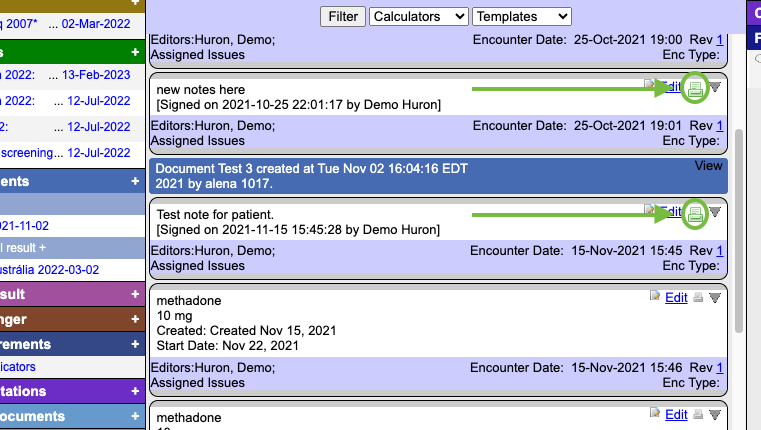This screenshot has height=430, width=761.
Task: Click plus icon on the 'rements' dark blue header
Action: tap(135, 344)
